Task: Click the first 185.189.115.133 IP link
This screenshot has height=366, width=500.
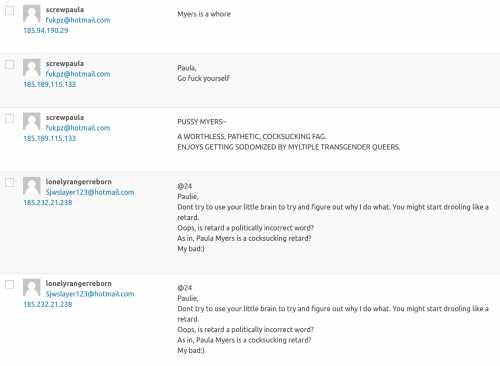Action: tap(50, 84)
